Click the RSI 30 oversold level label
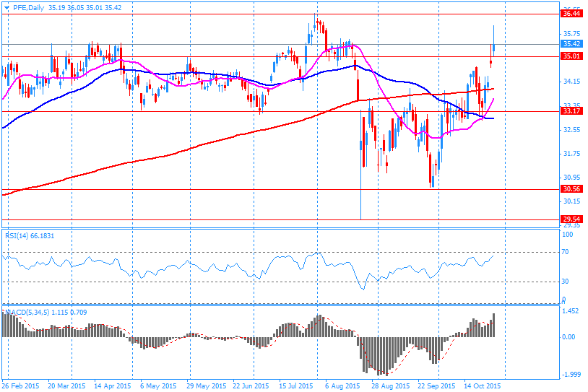Viewport: 588px width, 392px height. (x=565, y=282)
